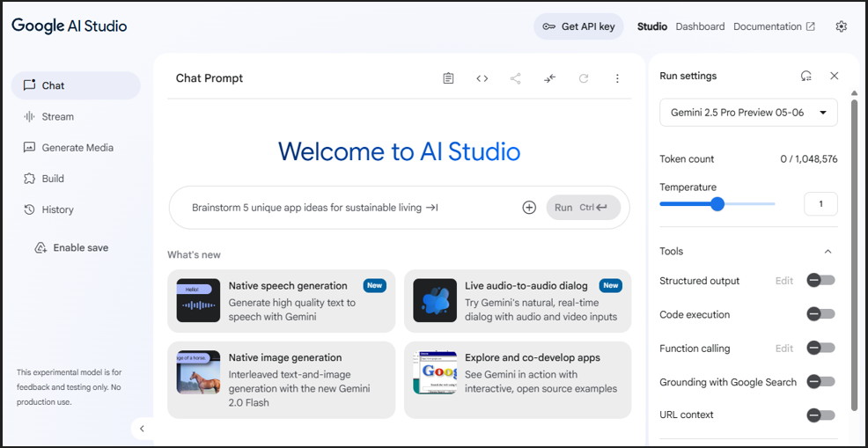
Task: Enable Grounding with Google Search
Action: tap(820, 381)
